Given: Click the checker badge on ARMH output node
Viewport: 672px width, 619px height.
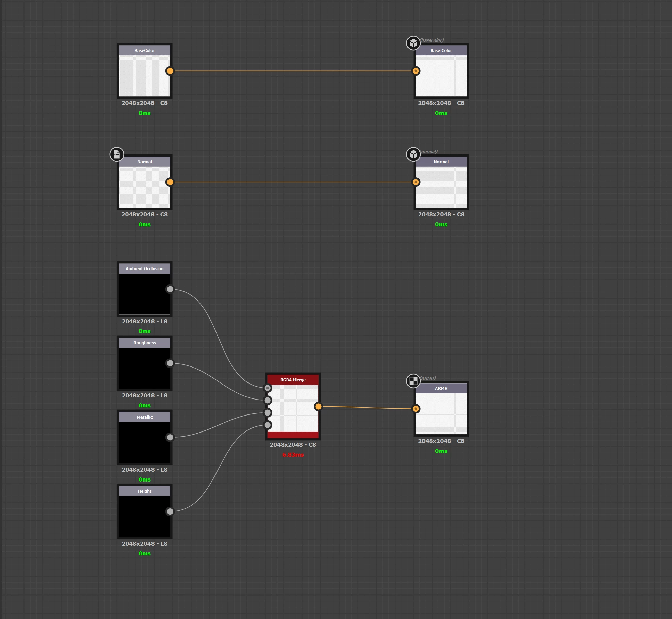Looking at the screenshot, I should pos(413,381).
